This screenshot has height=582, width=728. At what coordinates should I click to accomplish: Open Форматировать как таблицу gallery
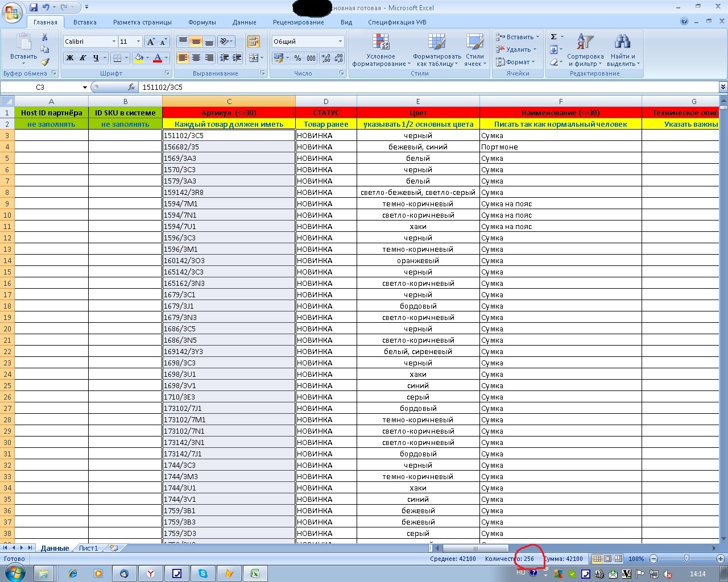click(x=437, y=50)
